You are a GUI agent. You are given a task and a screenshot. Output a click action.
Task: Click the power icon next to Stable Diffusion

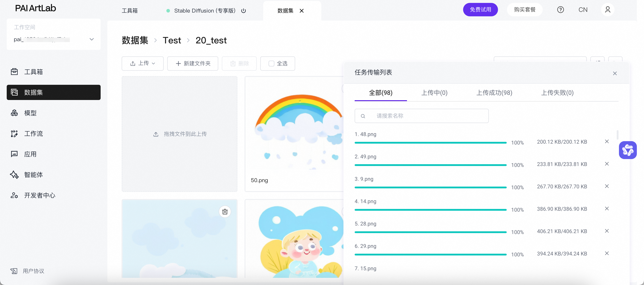click(244, 11)
